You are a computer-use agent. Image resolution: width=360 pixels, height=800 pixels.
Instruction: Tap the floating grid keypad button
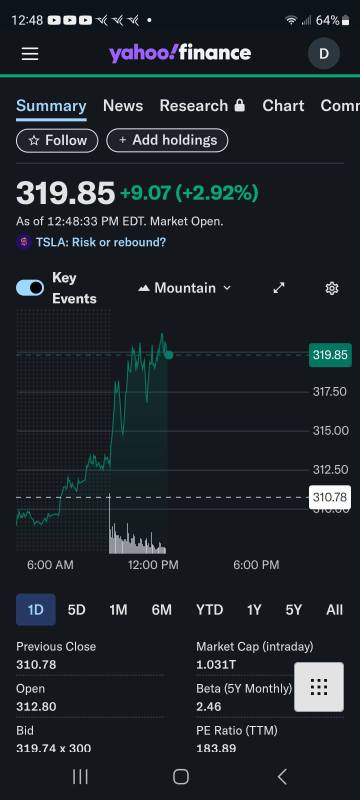pyautogui.click(x=319, y=687)
